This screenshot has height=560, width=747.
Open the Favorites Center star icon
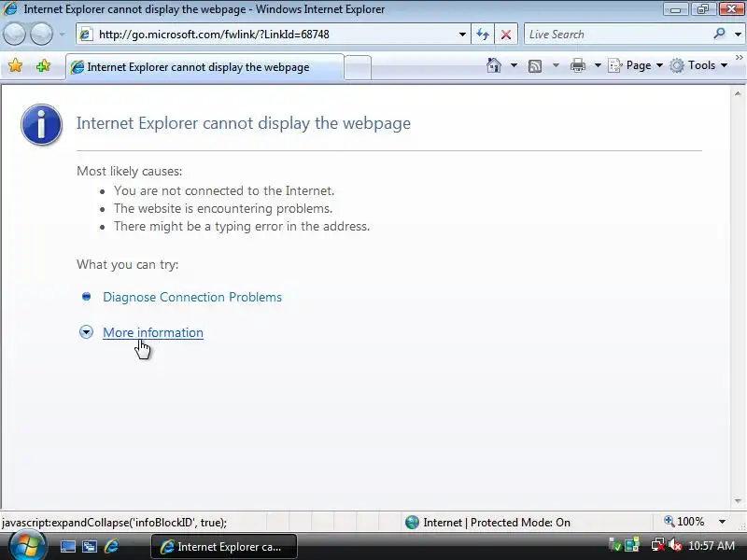(15, 65)
